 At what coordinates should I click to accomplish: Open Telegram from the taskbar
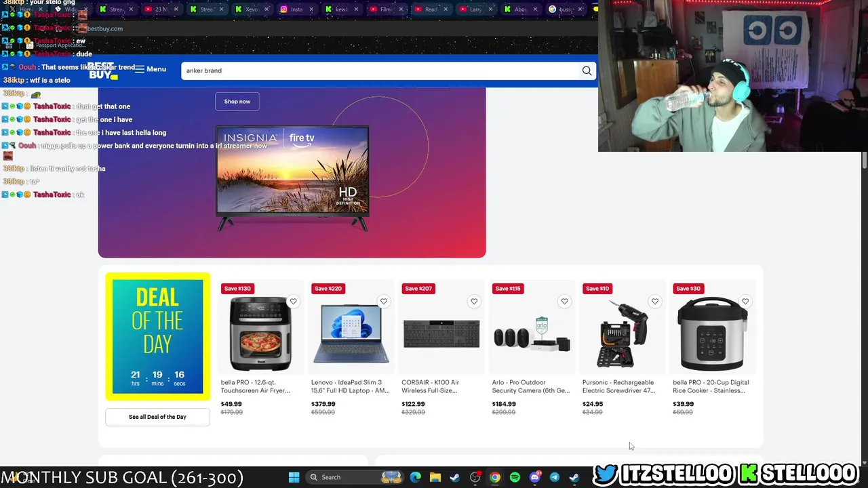pos(554,477)
